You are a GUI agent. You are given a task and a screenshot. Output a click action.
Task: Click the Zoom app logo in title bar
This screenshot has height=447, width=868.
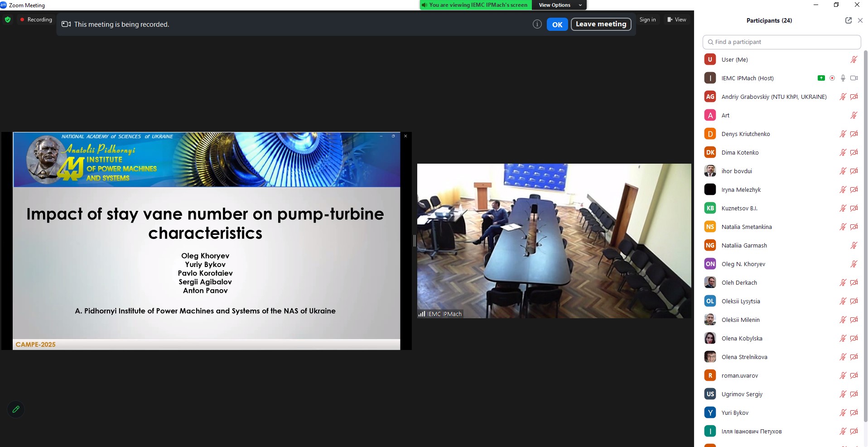pos(4,5)
